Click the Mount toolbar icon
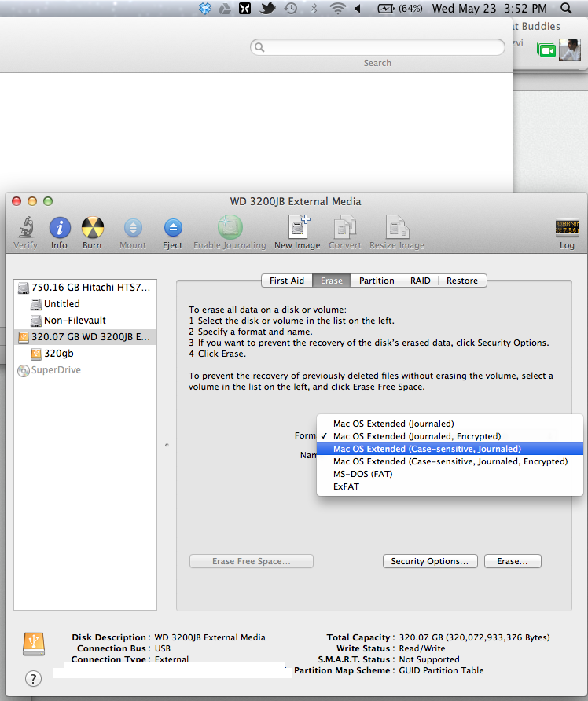This screenshot has width=588, height=701. (x=133, y=228)
